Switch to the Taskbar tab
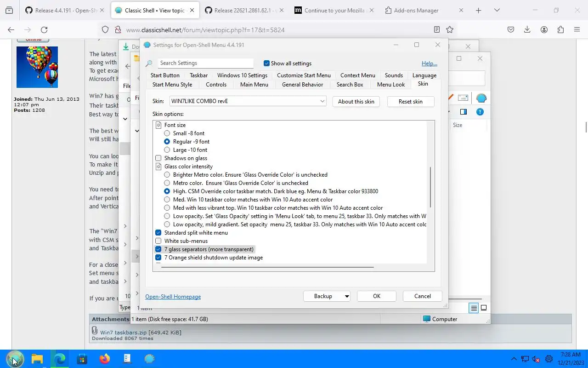The width and height of the screenshot is (588, 368). pyautogui.click(x=199, y=75)
